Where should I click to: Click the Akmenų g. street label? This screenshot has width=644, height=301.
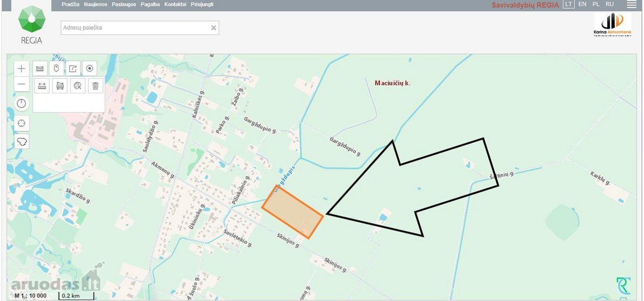pyautogui.click(x=163, y=169)
